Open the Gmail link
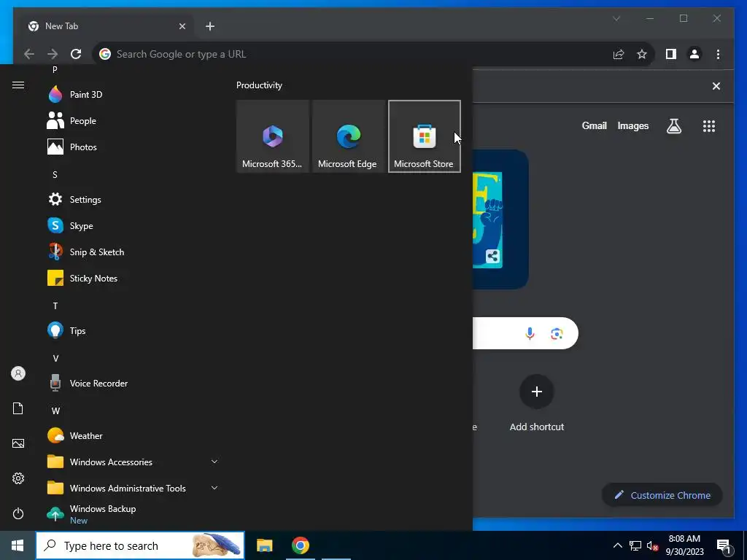The image size is (747, 560). point(594,125)
